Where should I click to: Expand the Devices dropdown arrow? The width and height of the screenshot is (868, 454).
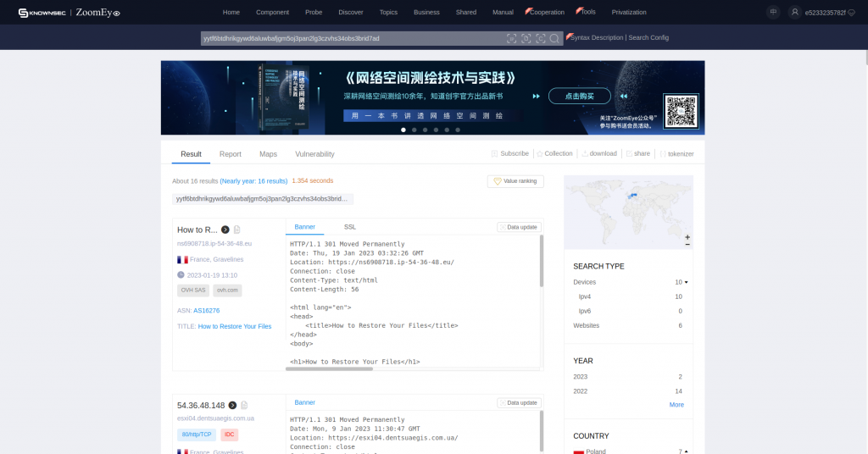[x=686, y=282]
